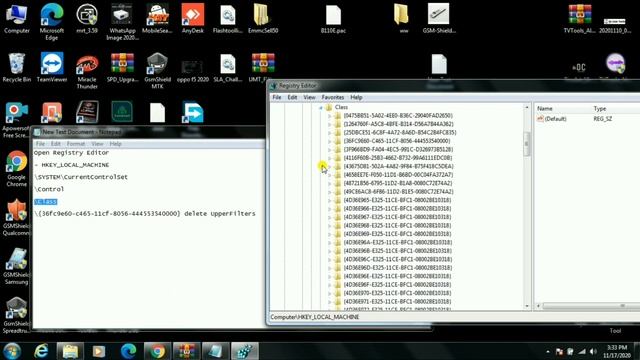The height and width of the screenshot is (360, 640).
Task: Click the taskbar clock showing 3:33 PM
Action: (x=617, y=351)
